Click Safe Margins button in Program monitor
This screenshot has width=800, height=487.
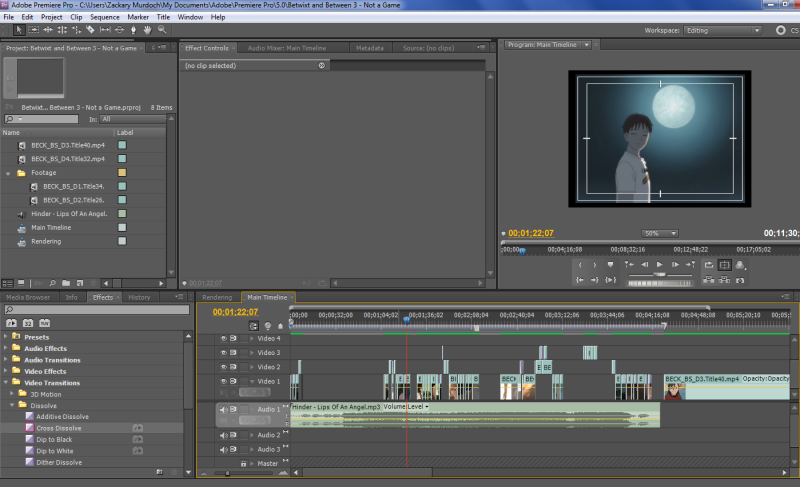click(724, 265)
